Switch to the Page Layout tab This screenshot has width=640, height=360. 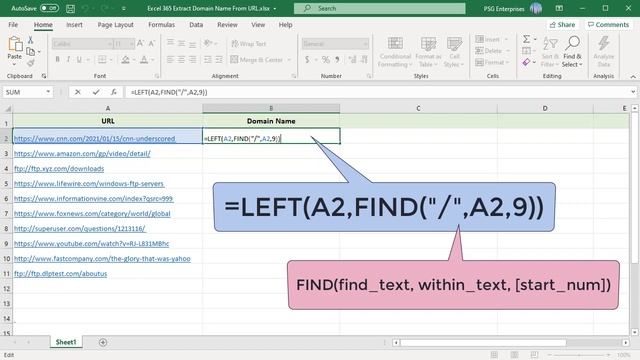coord(116,24)
